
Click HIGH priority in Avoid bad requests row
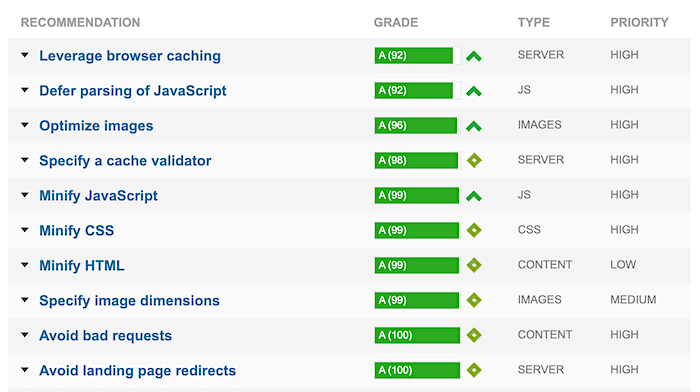(624, 334)
